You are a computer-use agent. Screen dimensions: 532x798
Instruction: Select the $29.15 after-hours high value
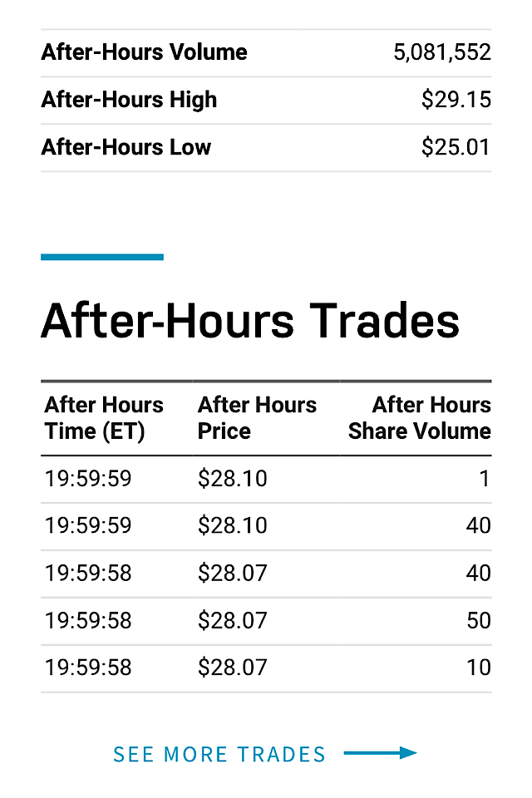tap(456, 100)
